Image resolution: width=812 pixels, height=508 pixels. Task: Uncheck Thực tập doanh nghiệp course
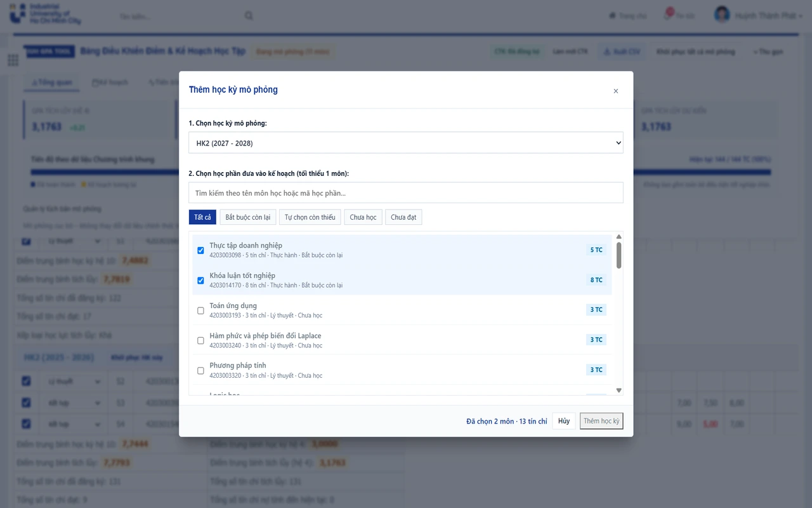[x=201, y=250]
